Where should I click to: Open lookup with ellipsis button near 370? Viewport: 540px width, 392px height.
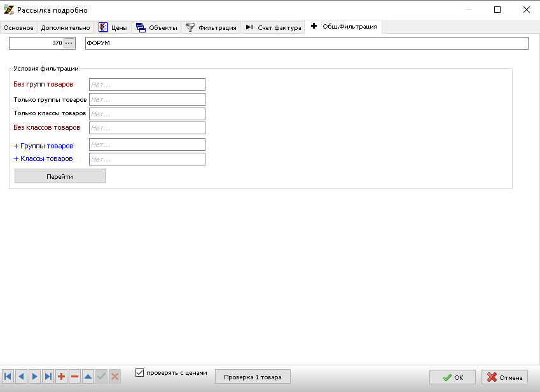click(x=69, y=43)
